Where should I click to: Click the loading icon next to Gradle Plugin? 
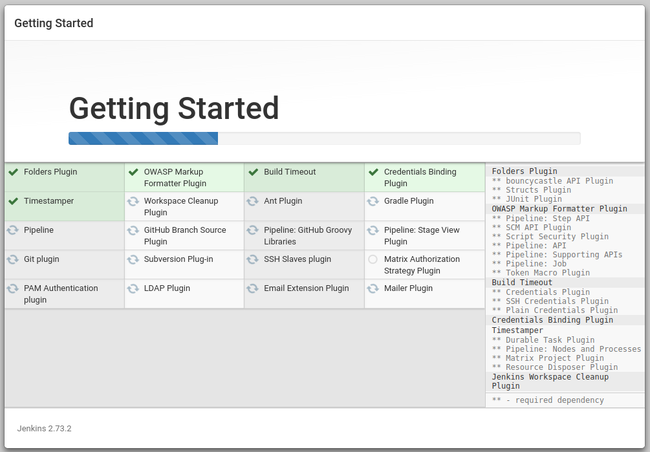pyautogui.click(x=373, y=201)
